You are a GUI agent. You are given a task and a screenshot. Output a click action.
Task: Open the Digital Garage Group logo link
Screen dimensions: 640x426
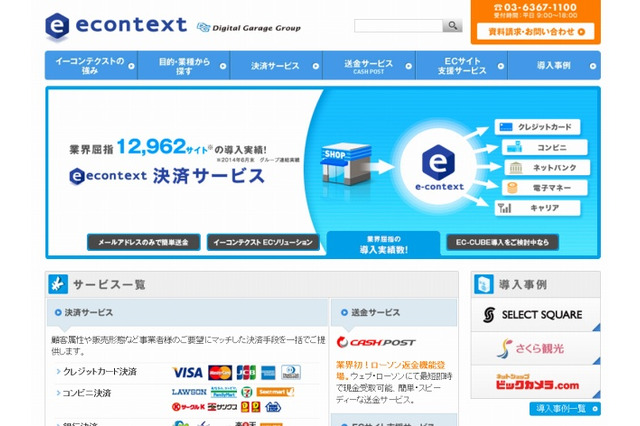pyautogui.click(x=249, y=28)
